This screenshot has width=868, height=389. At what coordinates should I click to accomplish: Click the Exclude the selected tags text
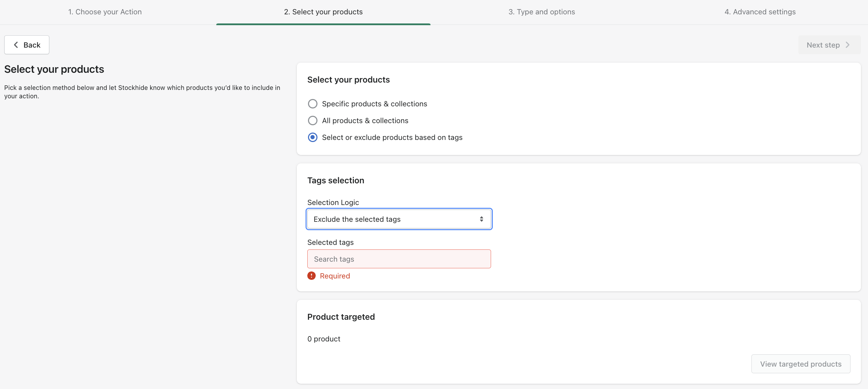tap(357, 219)
